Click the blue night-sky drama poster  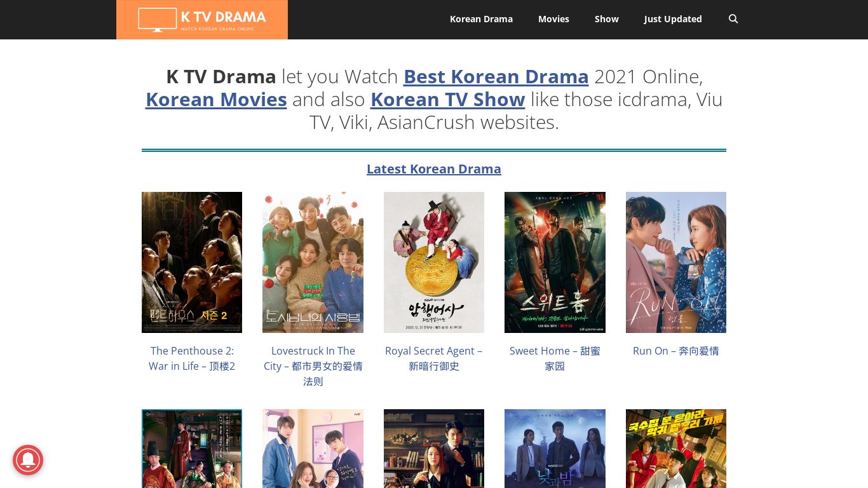point(555,449)
